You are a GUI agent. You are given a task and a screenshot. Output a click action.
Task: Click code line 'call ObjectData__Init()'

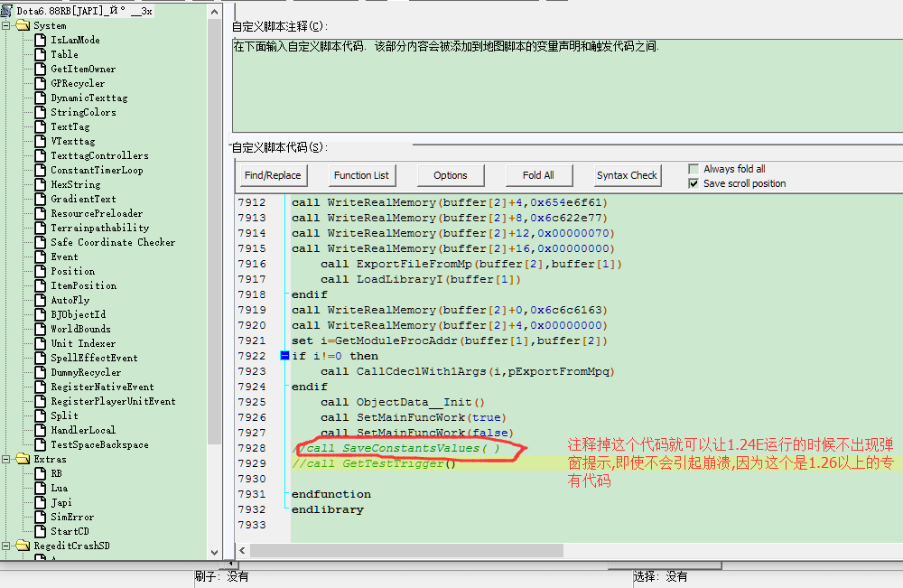pos(403,402)
